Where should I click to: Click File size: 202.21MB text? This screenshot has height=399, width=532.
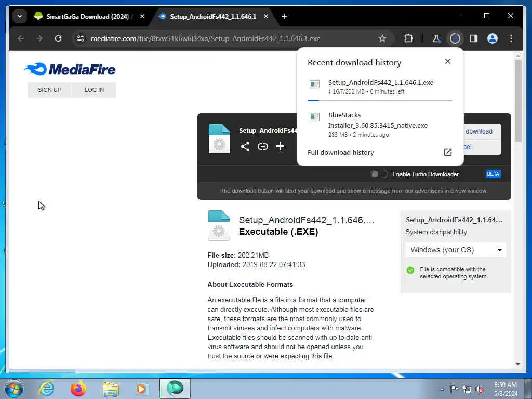(238, 255)
